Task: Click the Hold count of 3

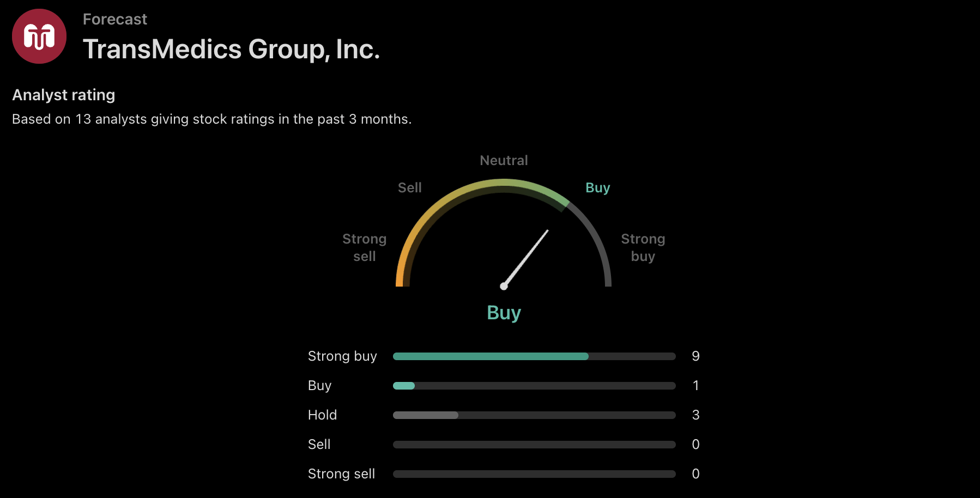Action: [695, 415]
